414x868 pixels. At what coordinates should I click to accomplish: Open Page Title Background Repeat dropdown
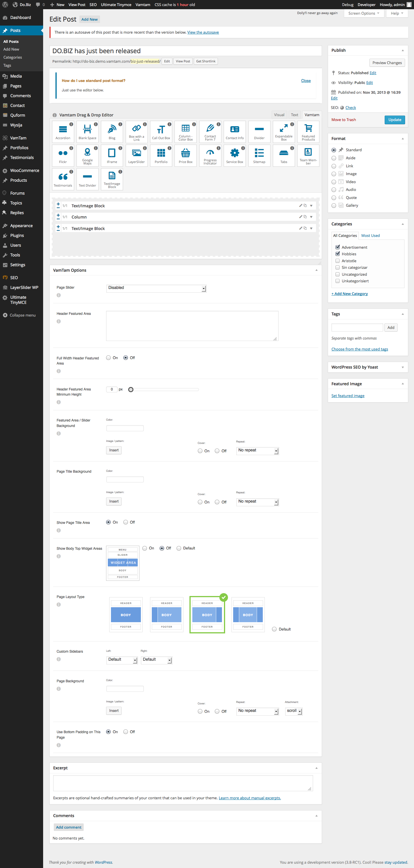[258, 502]
